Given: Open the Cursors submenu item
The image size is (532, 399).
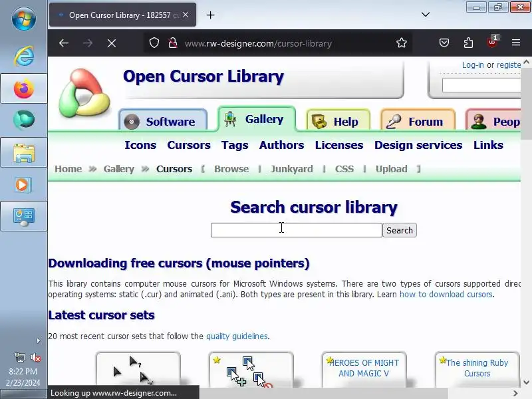Looking at the screenshot, I should (189, 145).
